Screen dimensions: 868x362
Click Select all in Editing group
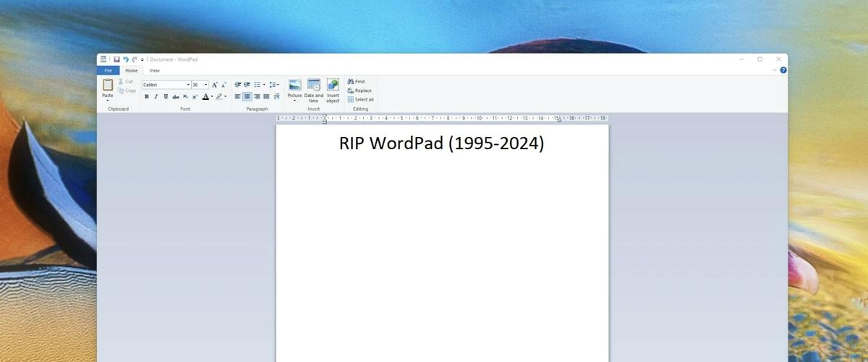click(x=360, y=99)
